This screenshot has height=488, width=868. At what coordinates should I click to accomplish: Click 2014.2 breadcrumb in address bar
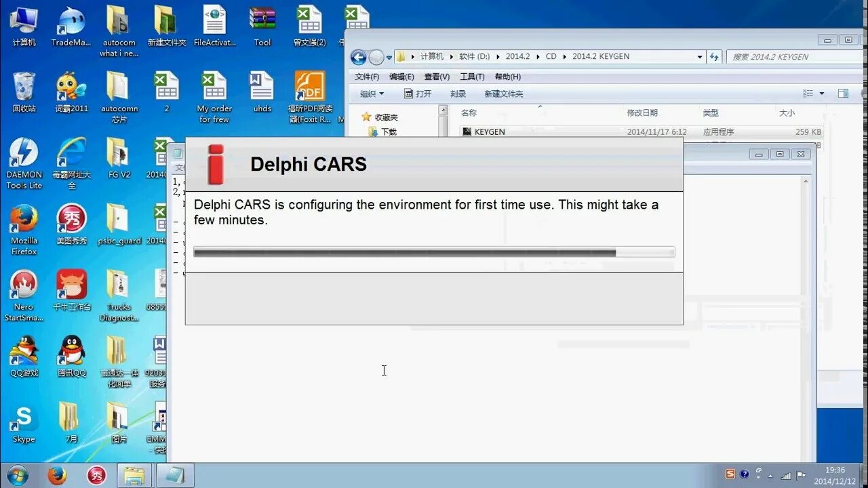coord(517,56)
